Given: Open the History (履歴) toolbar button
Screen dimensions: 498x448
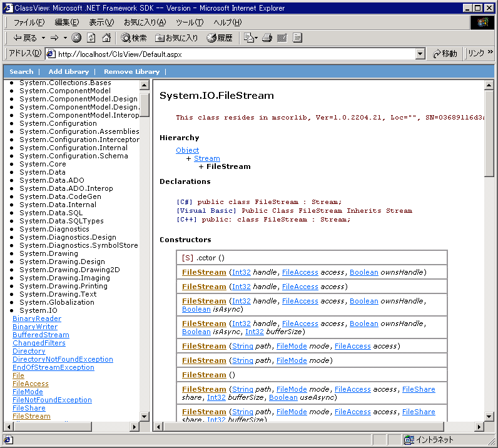Looking at the screenshot, I should pyautogui.click(x=220, y=38).
